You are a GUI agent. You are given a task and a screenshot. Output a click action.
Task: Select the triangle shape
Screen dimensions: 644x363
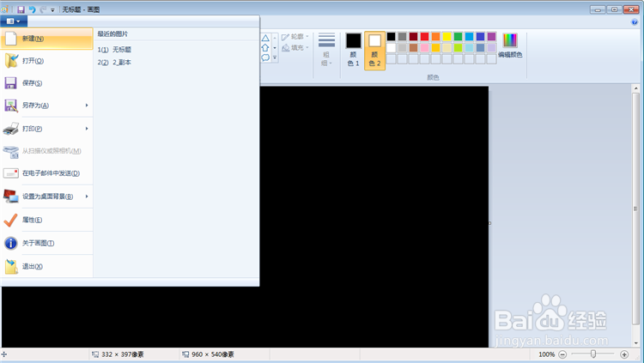(x=265, y=39)
